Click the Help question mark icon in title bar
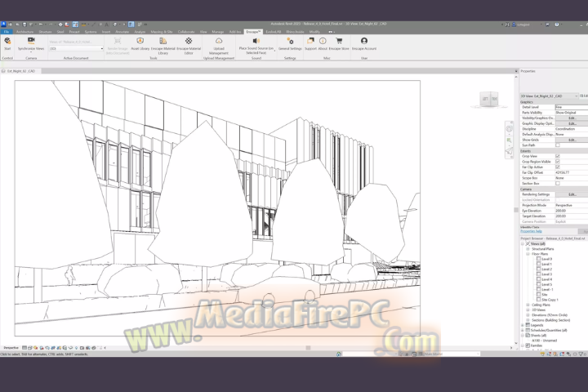This screenshot has height=392, width=588. (556, 24)
